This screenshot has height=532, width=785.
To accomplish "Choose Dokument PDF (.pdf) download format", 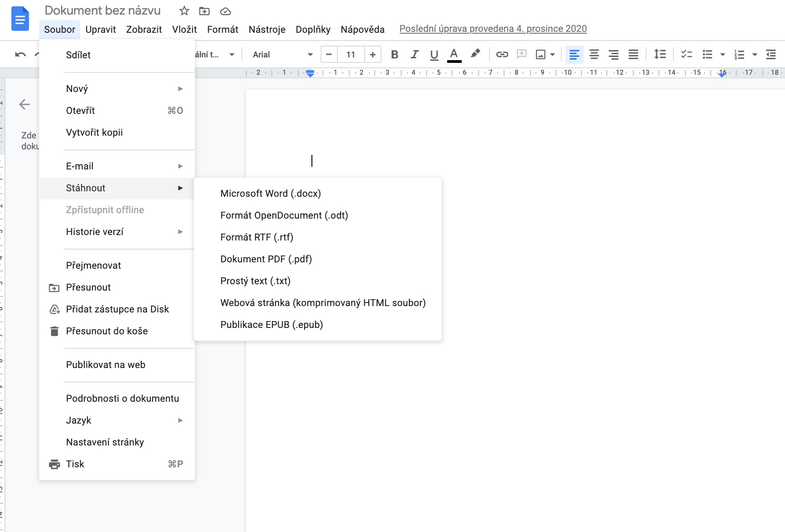I will [x=266, y=259].
